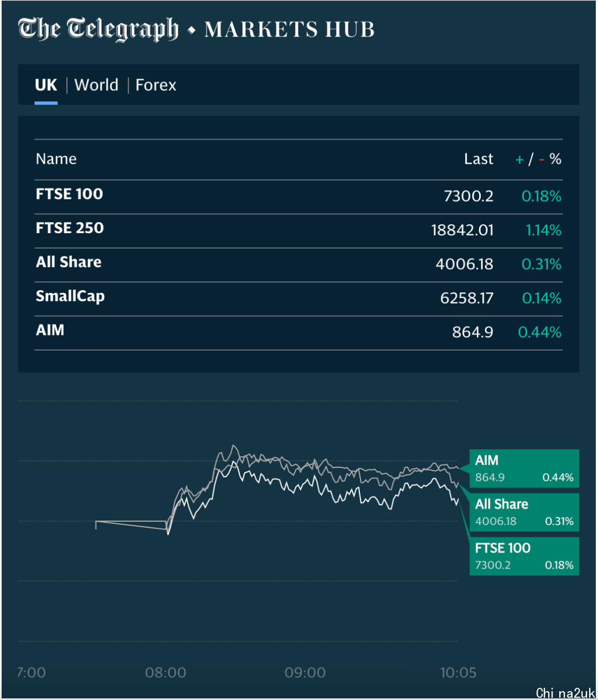Click 0.31% change in All Share table row
This screenshot has height=700, width=598.
point(542,264)
